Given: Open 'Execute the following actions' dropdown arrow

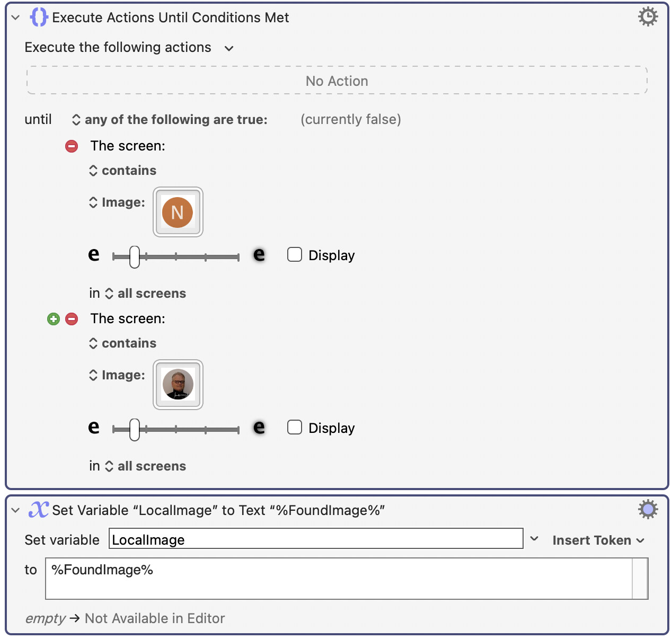Looking at the screenshot, I should point(229,48).
